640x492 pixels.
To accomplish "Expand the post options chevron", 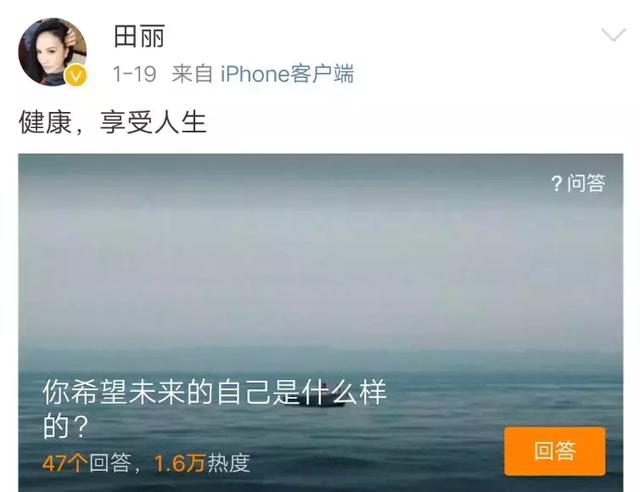I will [613, 35].
